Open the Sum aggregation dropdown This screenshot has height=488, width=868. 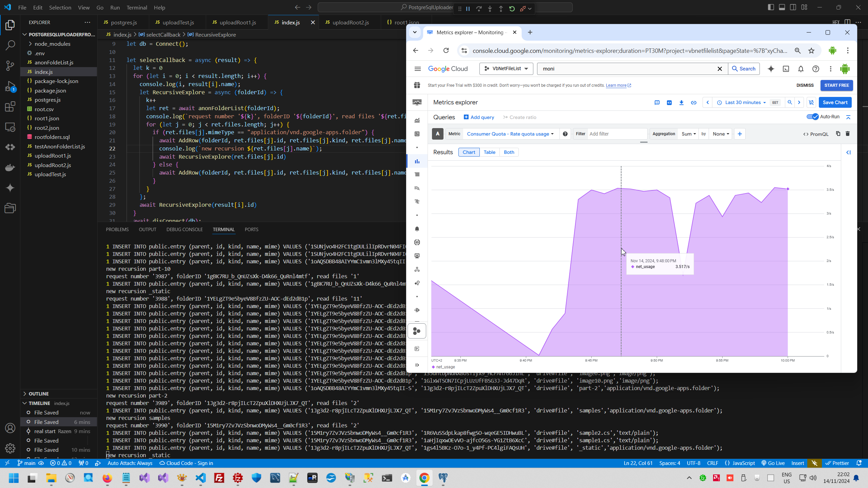tap(689, 134)
